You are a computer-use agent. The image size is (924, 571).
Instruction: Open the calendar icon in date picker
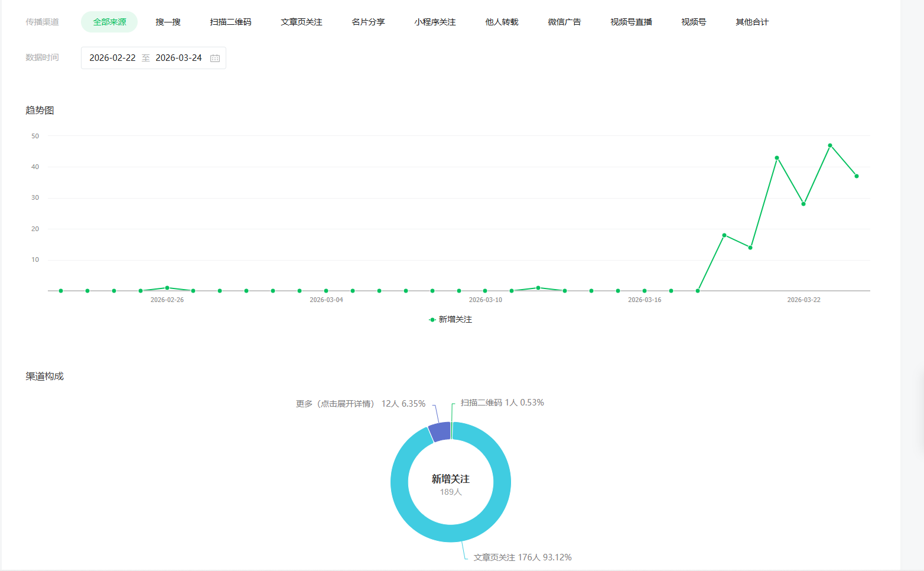pos(215,58)
